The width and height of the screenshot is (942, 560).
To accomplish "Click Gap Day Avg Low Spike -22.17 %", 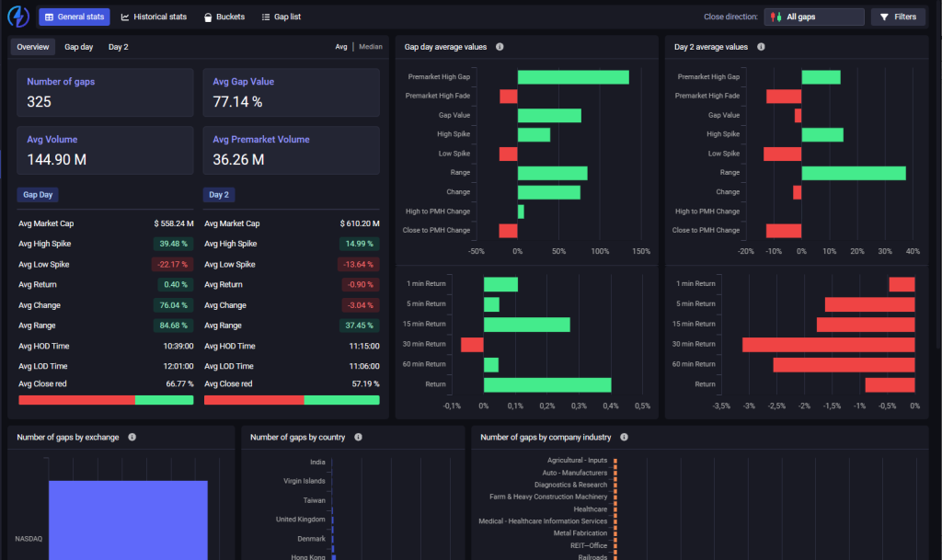I will coord(172,264).
